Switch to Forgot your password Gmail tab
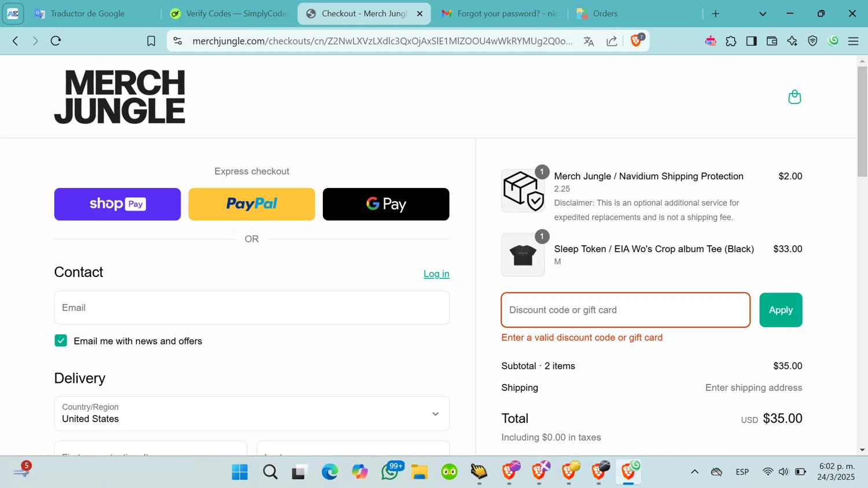The image size is (868, 488). coord(501,13)
